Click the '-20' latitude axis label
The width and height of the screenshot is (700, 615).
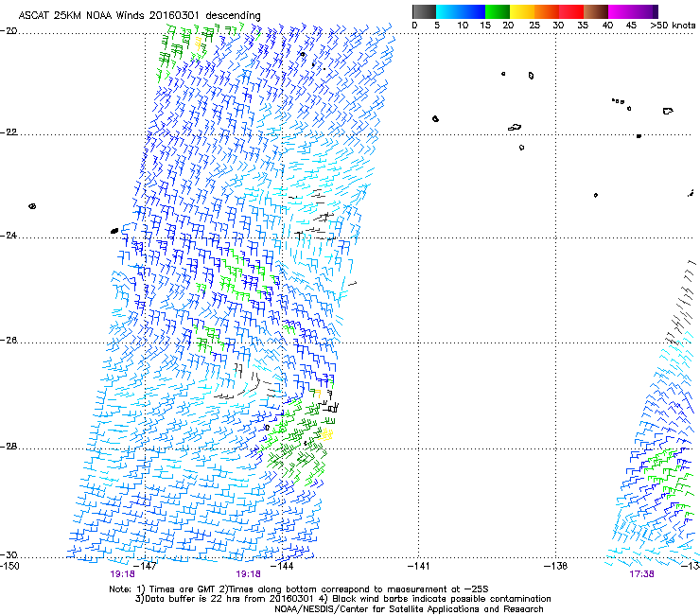(9, 31)
